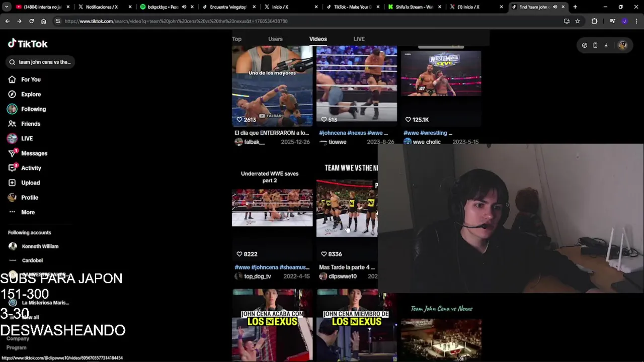Open TikTok LIVE from the sidebar
This screenshot has height=362, width=644.
[x=20, y=138]
